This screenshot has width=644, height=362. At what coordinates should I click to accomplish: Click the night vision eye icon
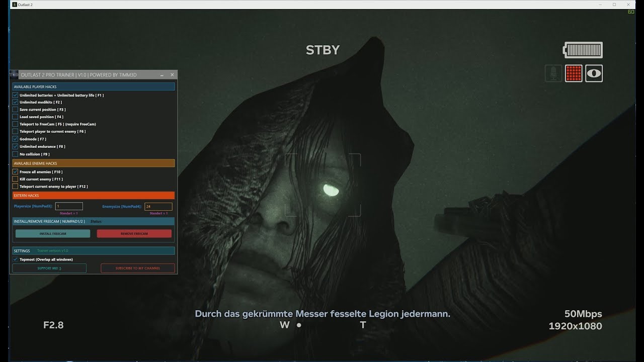coord(594,73)
